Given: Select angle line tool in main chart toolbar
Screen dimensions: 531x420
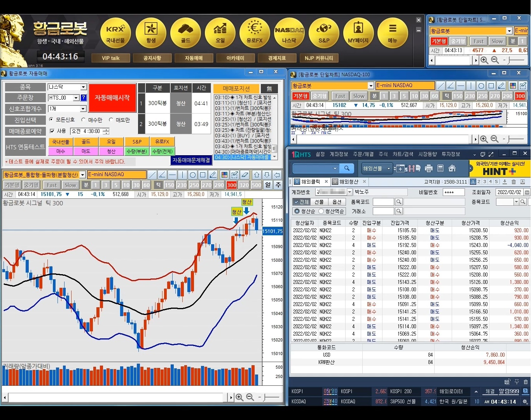Looking at the screenshot, I should pos(162,175).
